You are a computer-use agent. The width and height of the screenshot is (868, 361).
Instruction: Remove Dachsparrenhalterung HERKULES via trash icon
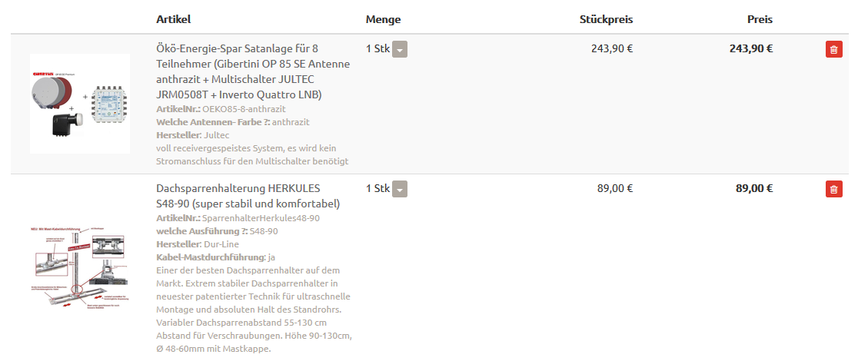coord(833,189)
